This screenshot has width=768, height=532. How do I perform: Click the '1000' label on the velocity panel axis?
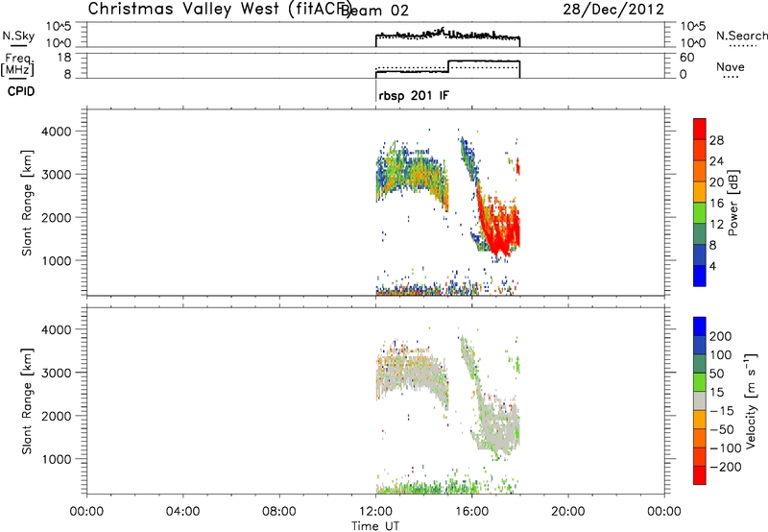(57, 459)
